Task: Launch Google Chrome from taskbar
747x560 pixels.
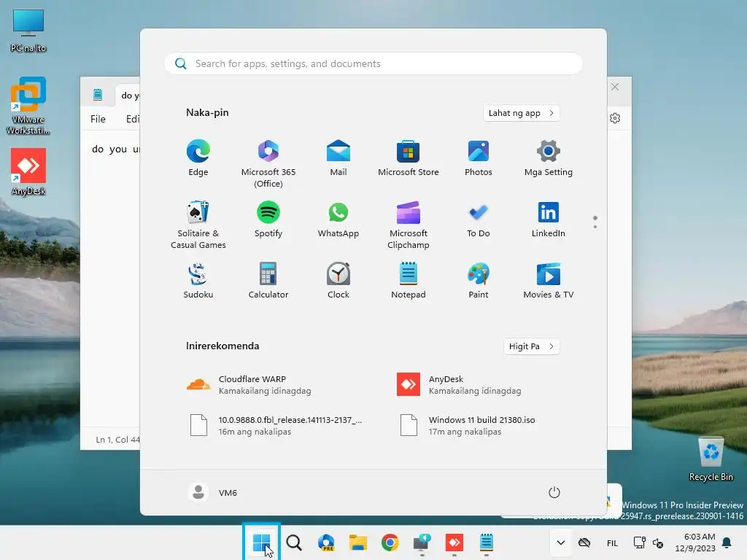Action: coord(390,542)
